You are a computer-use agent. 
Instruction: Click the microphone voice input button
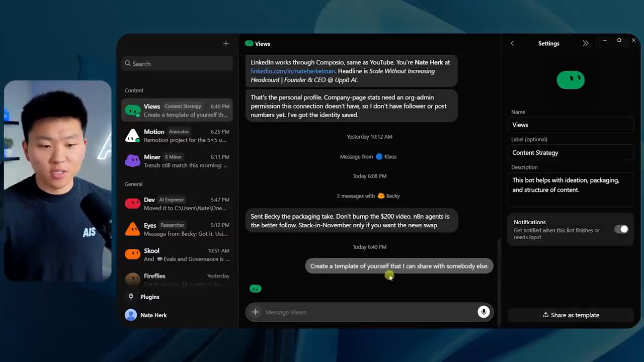click(484, 312)
